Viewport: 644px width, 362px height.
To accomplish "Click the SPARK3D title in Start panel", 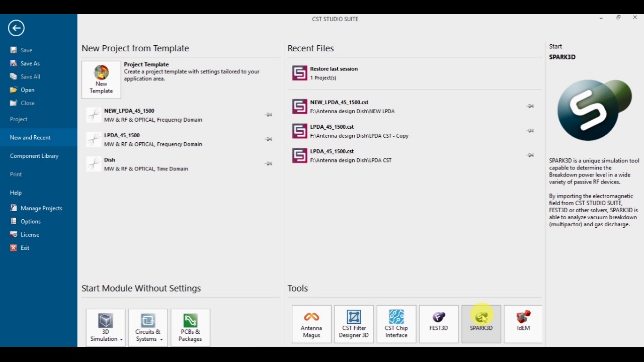I will pyautogui.click(x=562, y=57).
